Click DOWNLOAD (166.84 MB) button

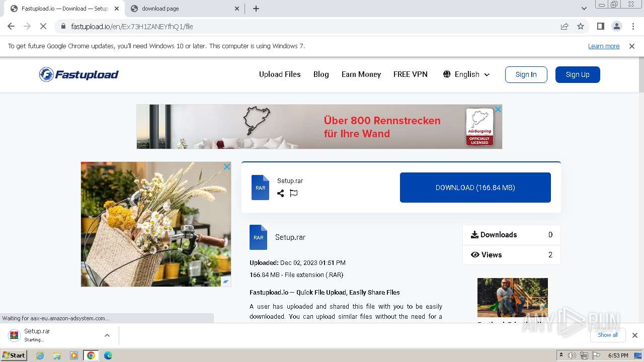[475, 188]
